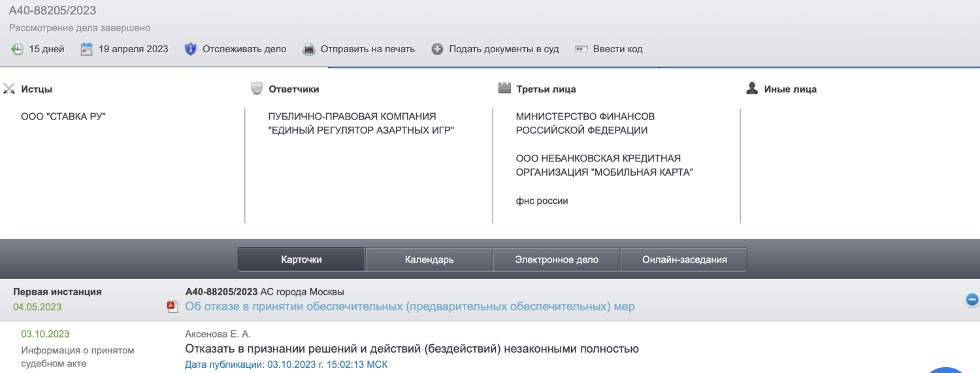Viewport: 980px width, 373px height.
Task: Click the plus icon for Подать документы в суд
Action: (437, 49)
